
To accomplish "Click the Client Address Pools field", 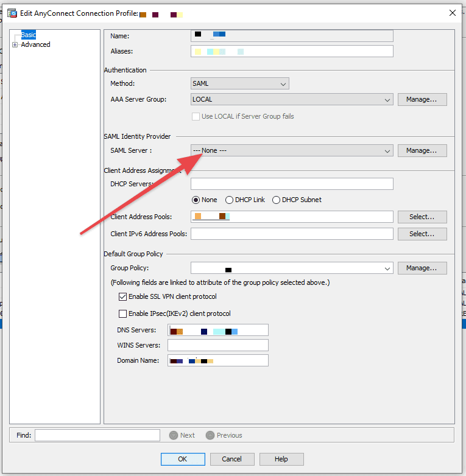I will pos(292,217).
